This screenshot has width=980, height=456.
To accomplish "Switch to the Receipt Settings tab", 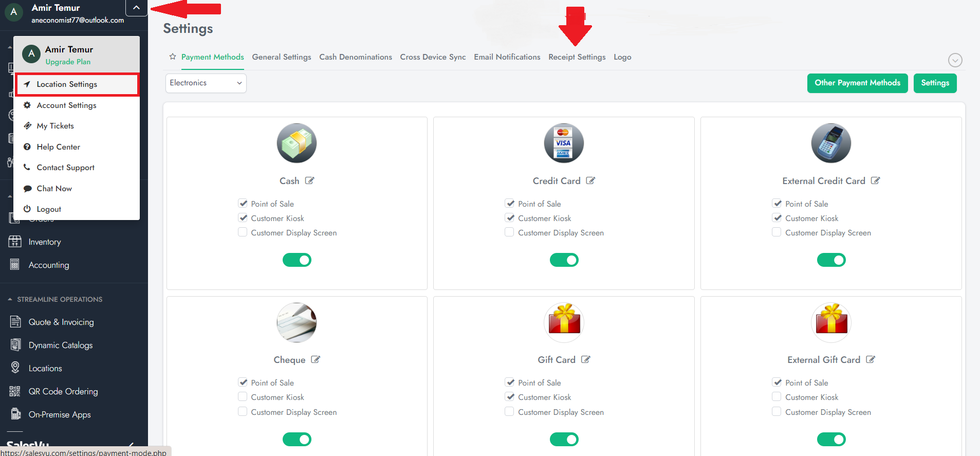I will pyautogui.click(x=577, y=57).
